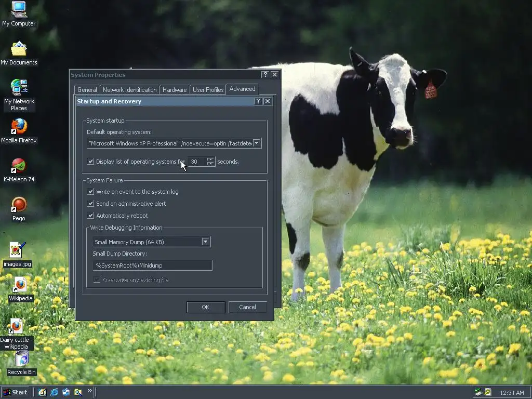
Task: Click Cancel in Startup and Recovery
Action: coord(247,307)
